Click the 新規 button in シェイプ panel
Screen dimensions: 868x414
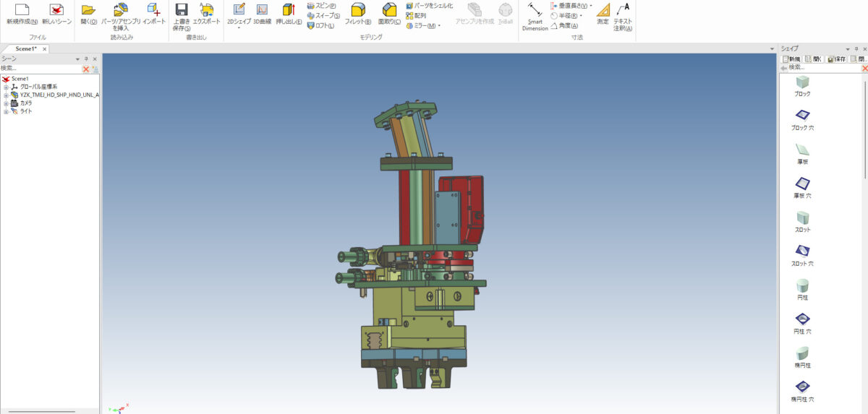click(791, 59)
